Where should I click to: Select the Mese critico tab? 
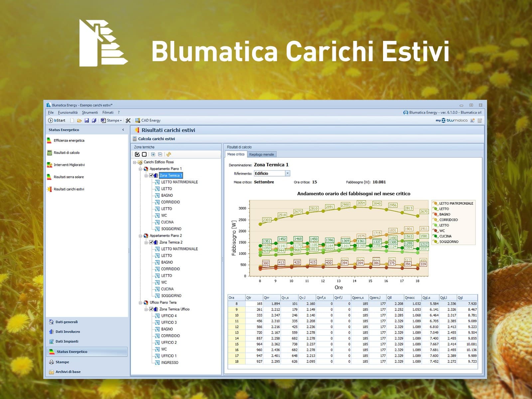click(x=236, y=154)
